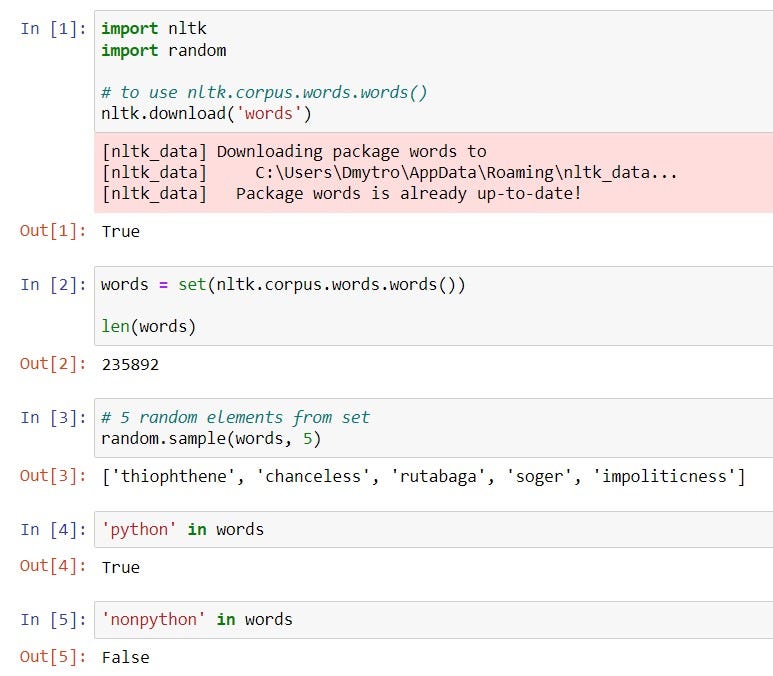Click the nltk.download('words') code line
The image size is (773, 676).
coord(206,113)
